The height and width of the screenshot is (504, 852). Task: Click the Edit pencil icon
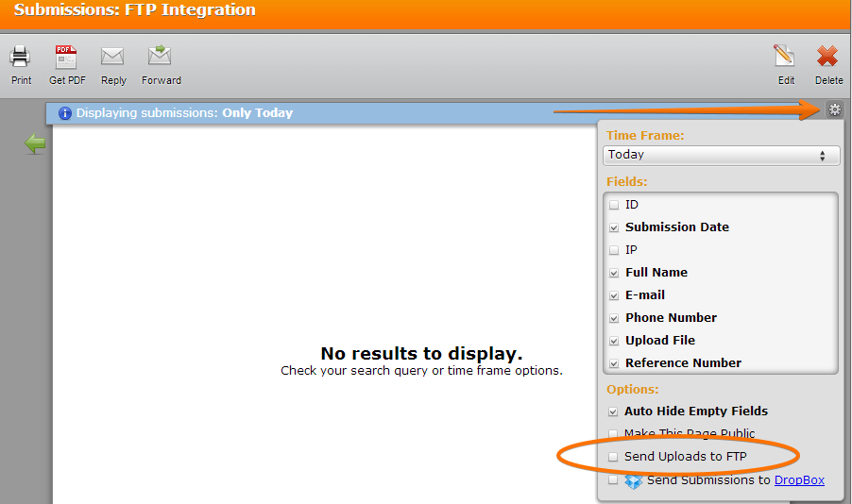[785, 57]
